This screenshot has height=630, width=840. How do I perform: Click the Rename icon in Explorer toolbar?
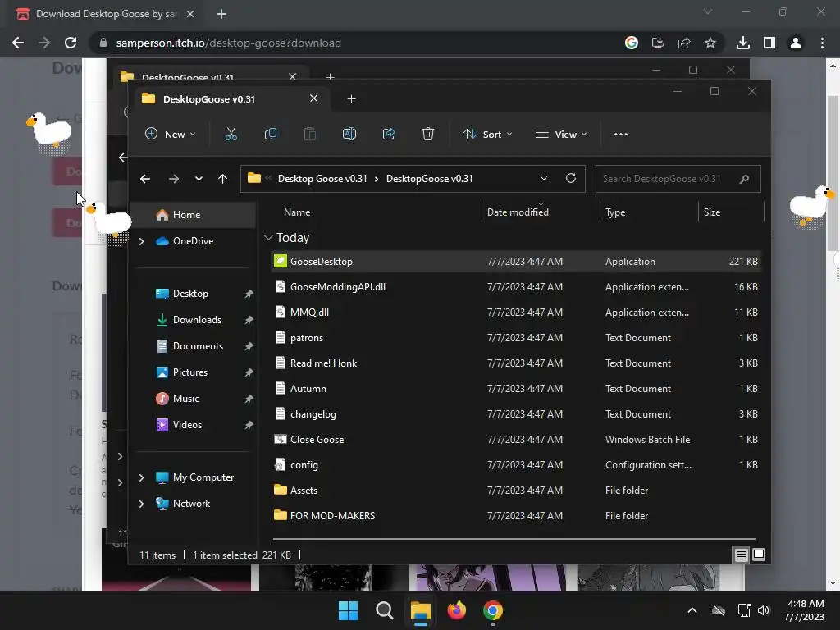coord(349,134)
